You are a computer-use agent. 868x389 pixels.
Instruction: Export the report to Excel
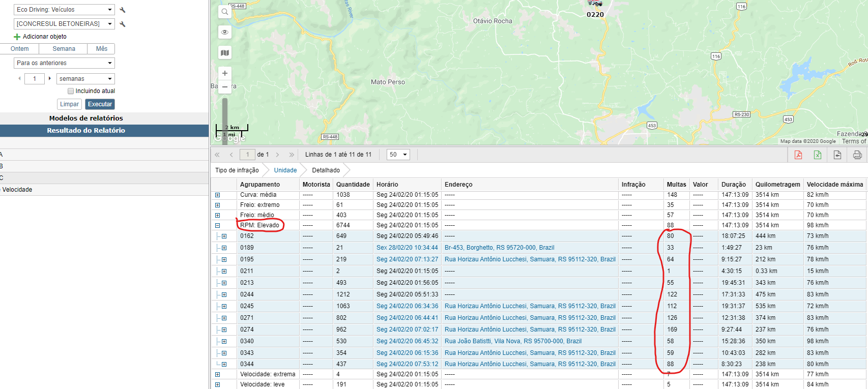pyautogui.click(x=818, y=155)
